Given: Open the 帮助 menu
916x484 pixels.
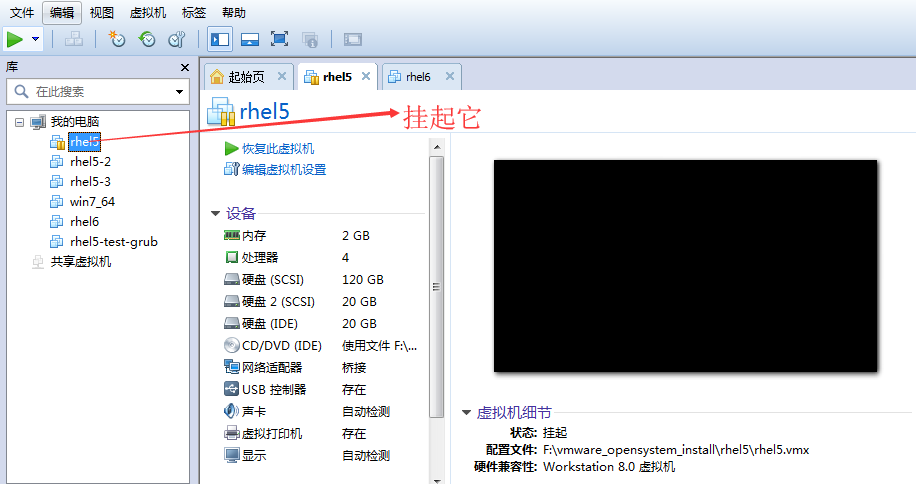Looking at the screenshot, I should [x=234, y=12].
